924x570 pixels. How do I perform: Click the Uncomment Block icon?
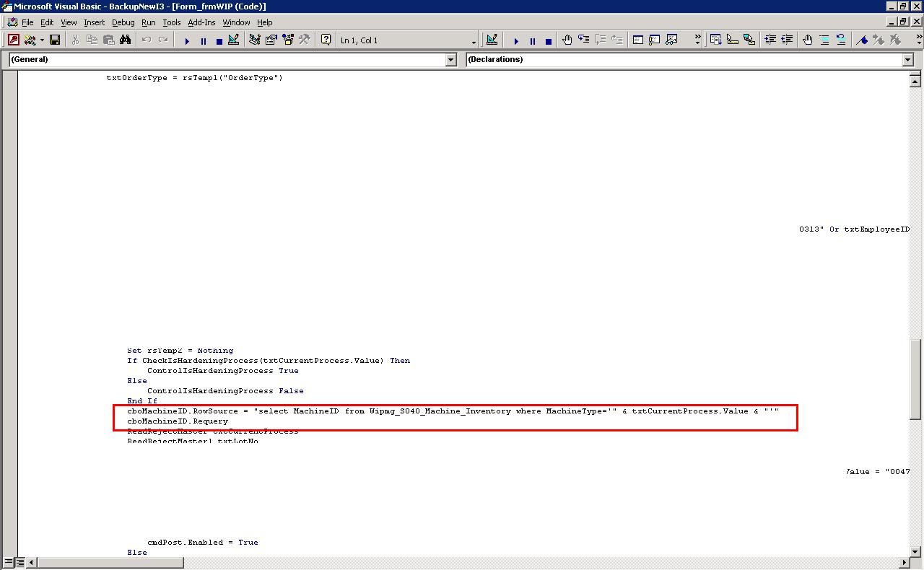point(841,40)
